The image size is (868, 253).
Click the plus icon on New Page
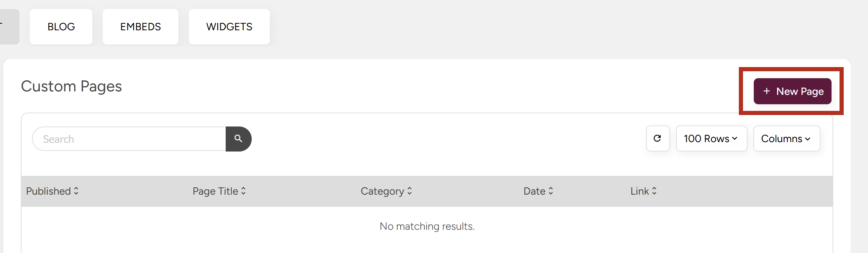click(767, 91)
